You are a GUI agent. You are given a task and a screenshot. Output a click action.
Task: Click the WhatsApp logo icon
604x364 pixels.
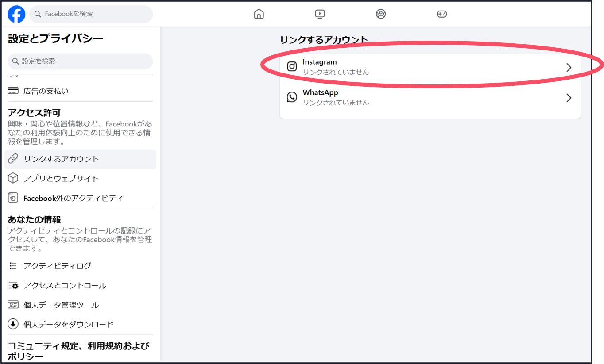click(292, 97)
